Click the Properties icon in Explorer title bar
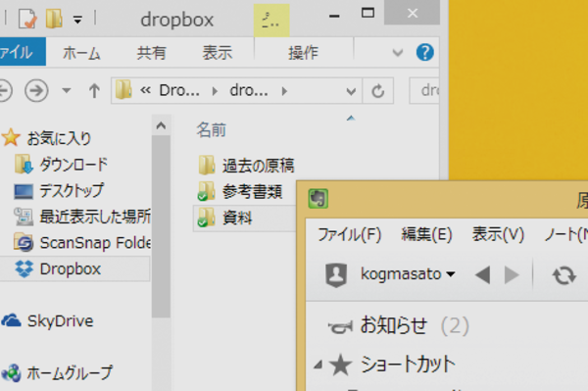This screenshot has width=588, height=391. (27, 19)
